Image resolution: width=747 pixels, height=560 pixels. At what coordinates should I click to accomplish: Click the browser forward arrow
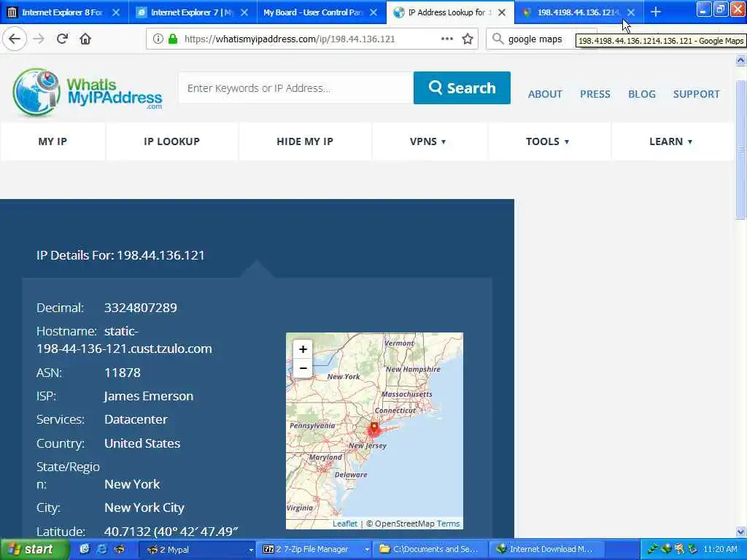click(x=39, y=39)
